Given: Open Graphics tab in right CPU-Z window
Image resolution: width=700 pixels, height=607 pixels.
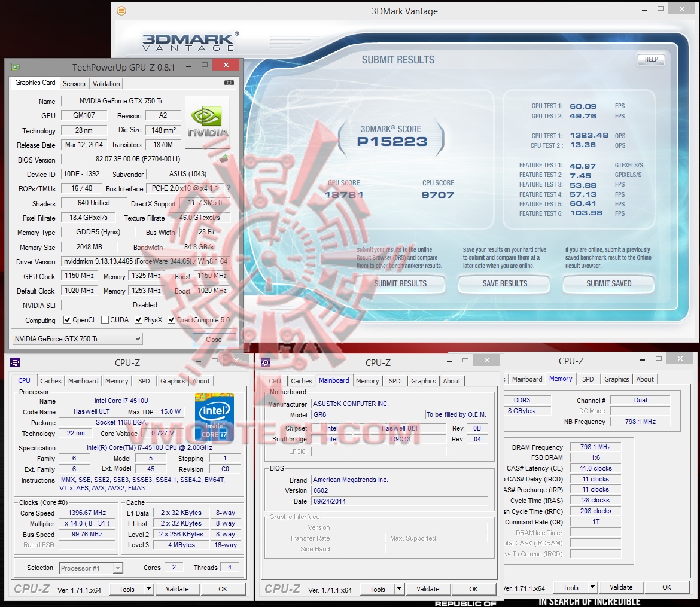Looking at the screenshot, I should tap(616, 379).
